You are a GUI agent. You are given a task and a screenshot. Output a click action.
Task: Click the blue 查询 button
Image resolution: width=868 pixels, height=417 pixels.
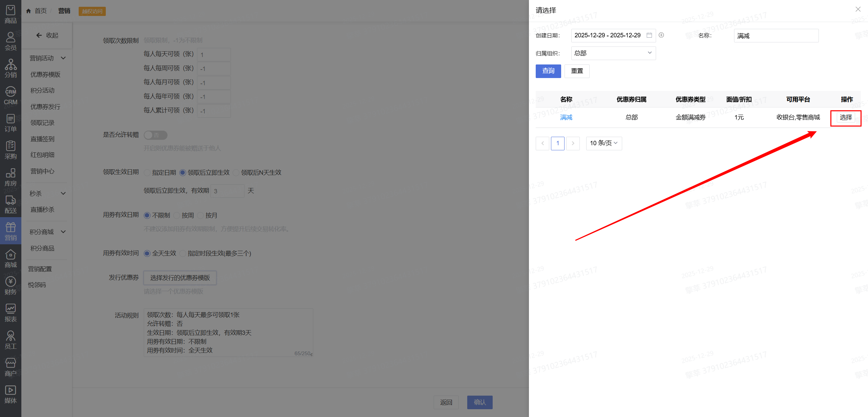[548, 71]
